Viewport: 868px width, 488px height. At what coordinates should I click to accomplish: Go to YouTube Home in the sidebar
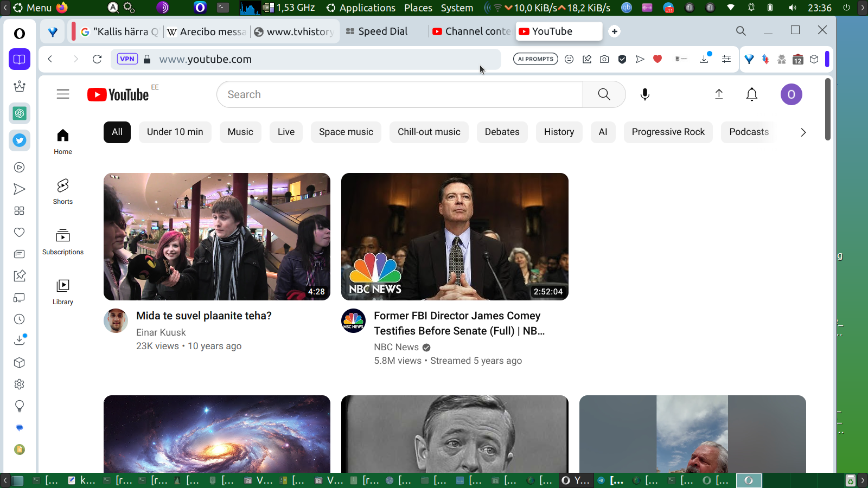(x=63, y=142)
